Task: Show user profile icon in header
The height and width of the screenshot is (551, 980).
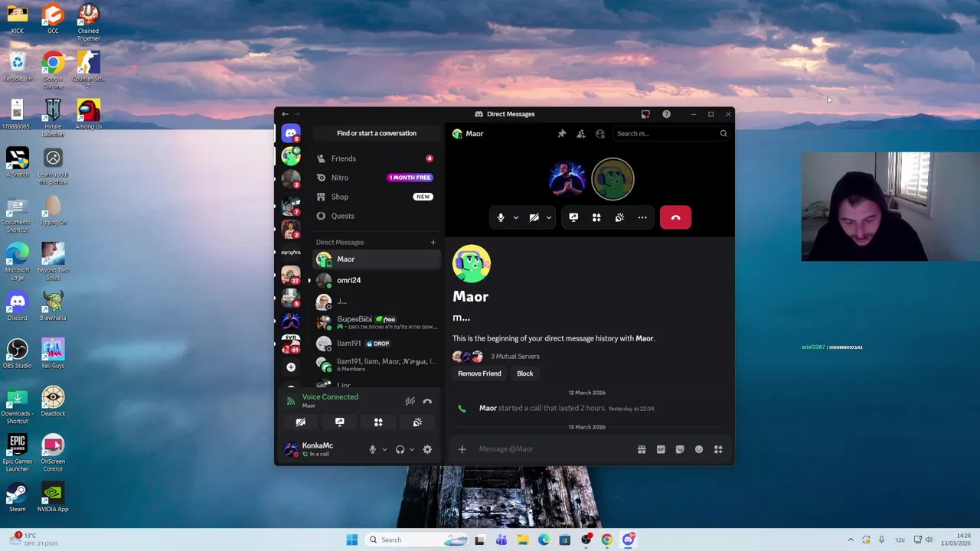Action: (x=600, y=134)
